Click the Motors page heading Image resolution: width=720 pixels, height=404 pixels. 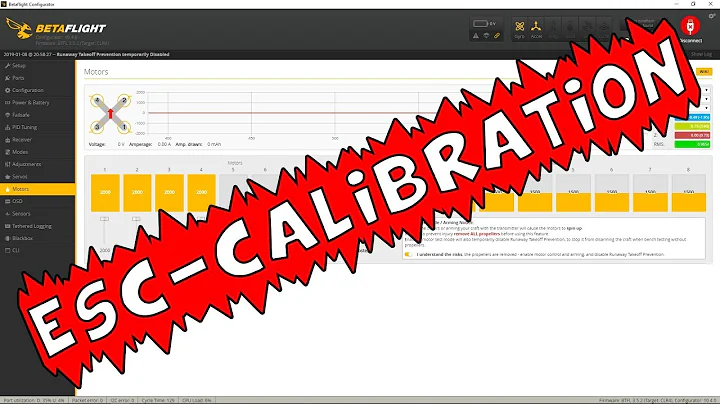[x=96, y=72]
